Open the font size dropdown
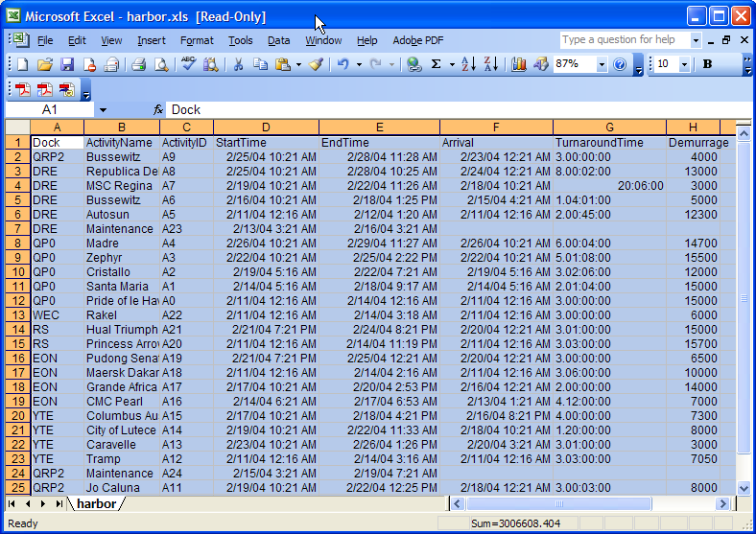The height and width of the screenshot is (534, 756). click(684, 64)
